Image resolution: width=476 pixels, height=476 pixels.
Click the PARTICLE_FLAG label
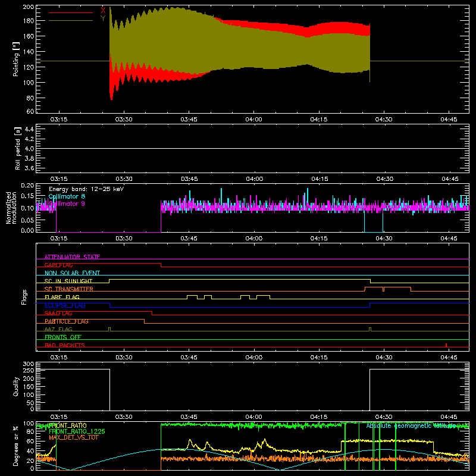[x=67, y=321]
